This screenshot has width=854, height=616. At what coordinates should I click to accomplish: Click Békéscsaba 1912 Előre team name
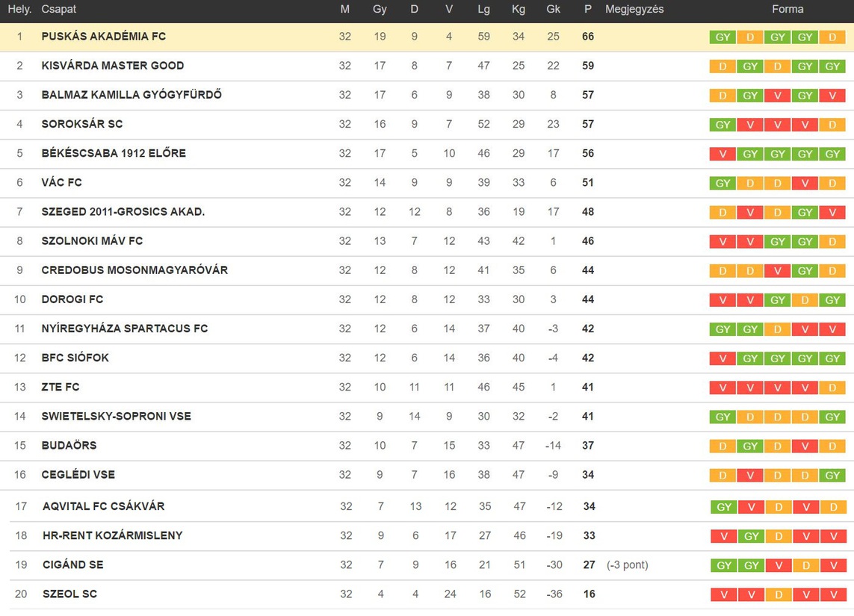(114, 154)
